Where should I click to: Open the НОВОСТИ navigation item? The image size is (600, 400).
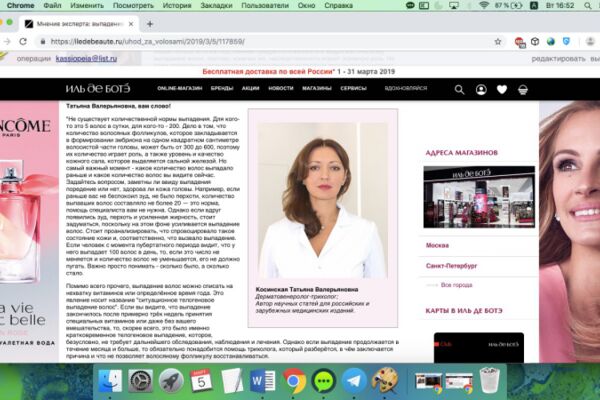click(280, 88)
